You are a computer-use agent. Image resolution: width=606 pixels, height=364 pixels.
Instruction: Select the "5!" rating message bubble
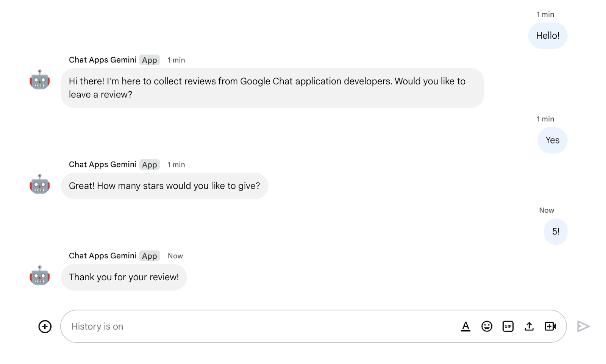pyautogui.click(x=556, y=231)
